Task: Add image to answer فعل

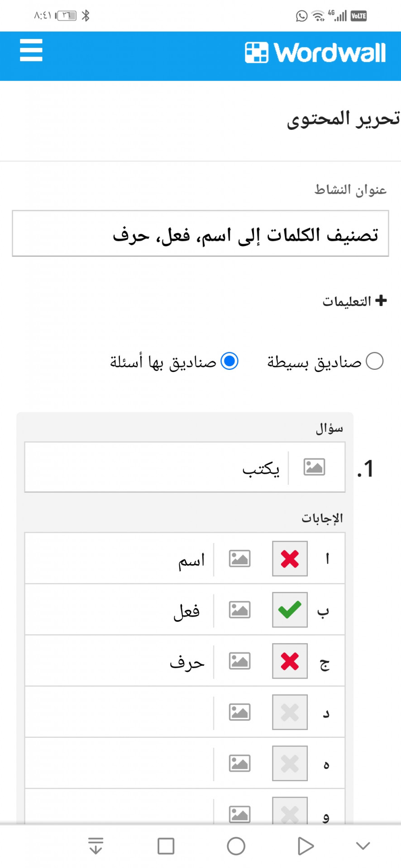Action: [239, 609]
